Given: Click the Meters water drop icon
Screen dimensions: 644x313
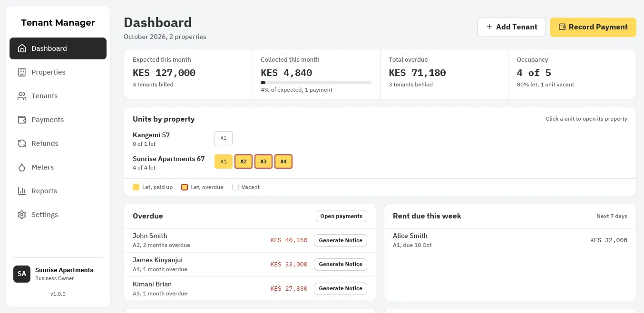Looking at the screenshot, I should 21,167.
